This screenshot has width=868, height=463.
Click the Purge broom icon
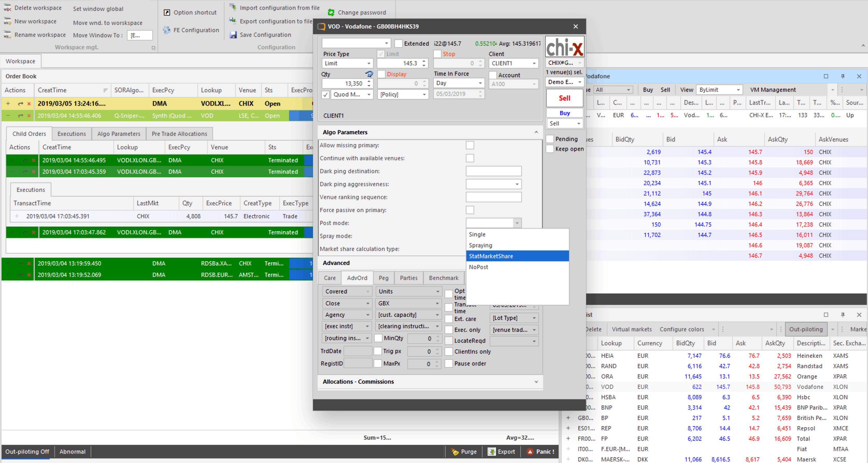coord(455,452)
